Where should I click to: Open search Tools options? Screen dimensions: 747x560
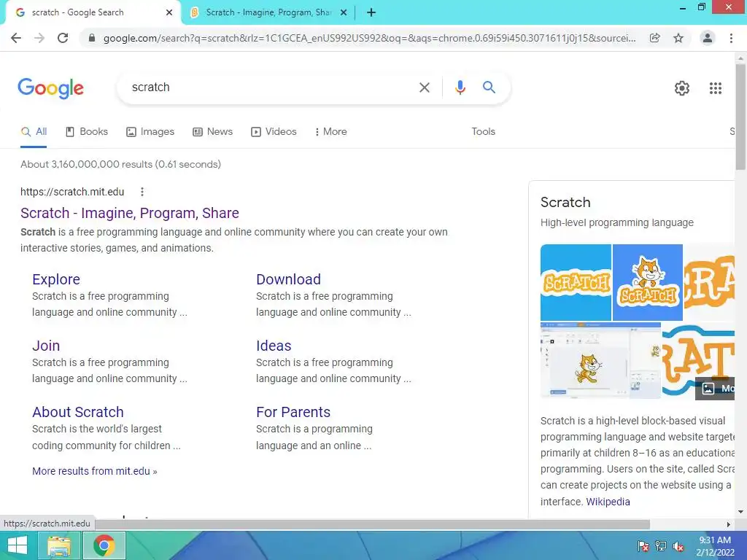tap(483, 132)
